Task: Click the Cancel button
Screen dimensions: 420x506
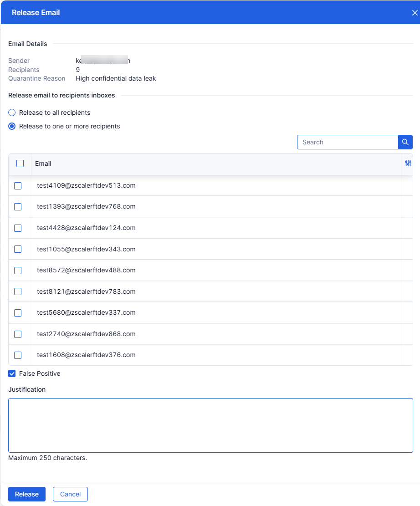Action: (70, 494)
